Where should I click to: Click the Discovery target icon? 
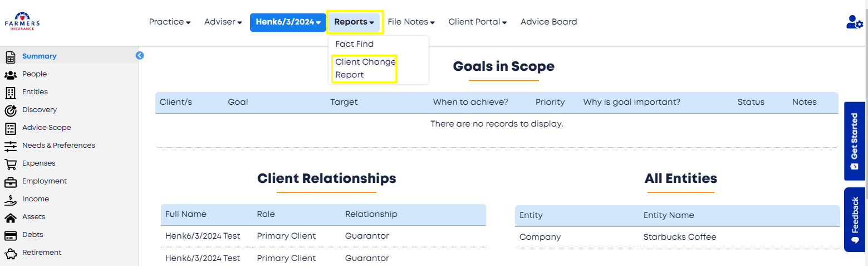pos(10,110)
